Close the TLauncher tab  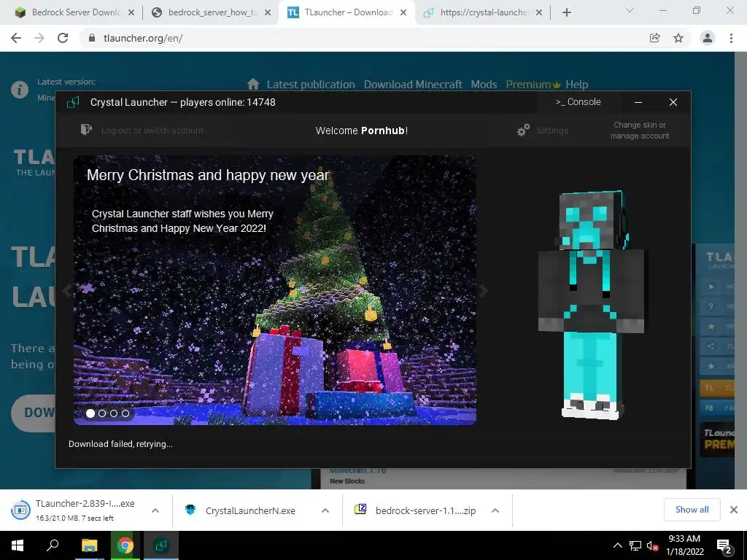pos(403,13)
